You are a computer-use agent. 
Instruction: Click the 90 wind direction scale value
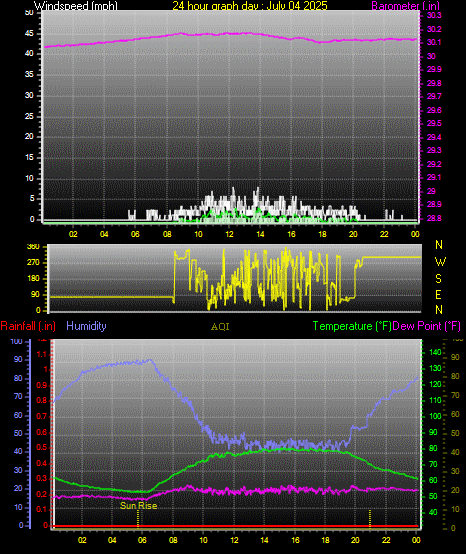[x=35, y=294]
